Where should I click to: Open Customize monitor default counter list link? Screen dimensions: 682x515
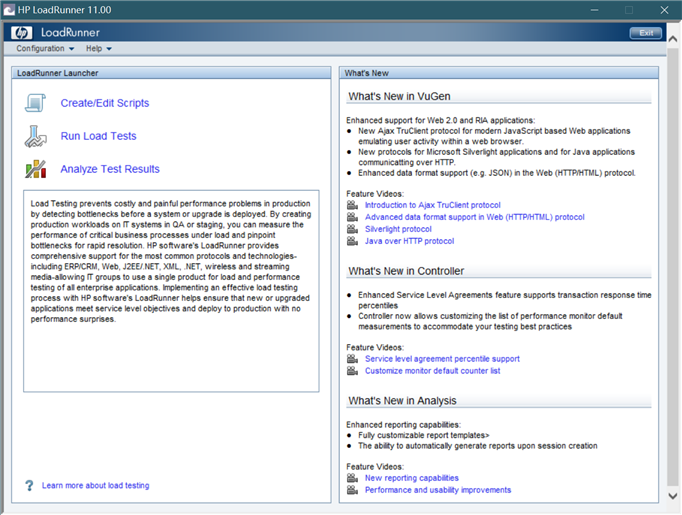click(432, 371)
